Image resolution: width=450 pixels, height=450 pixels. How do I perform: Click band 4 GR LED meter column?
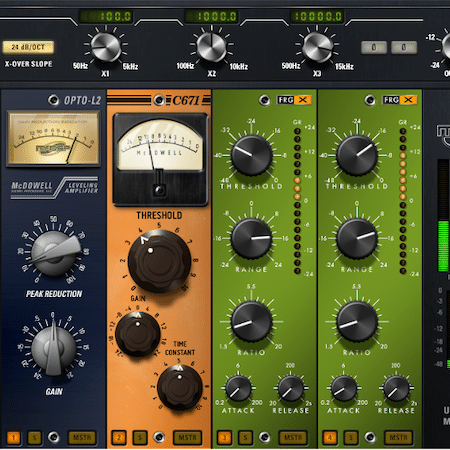(403, 201)
